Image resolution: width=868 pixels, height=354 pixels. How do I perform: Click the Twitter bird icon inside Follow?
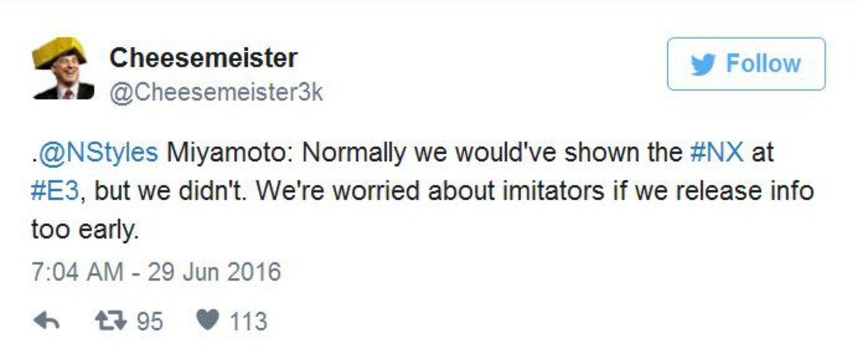point(703,64)
